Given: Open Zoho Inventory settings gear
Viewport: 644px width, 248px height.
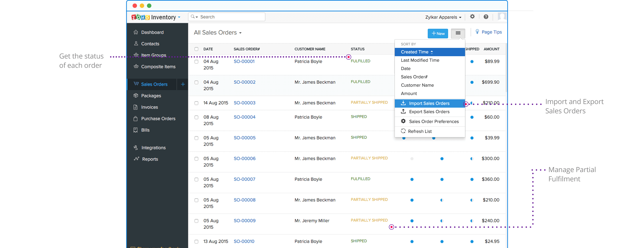Looking at the screenshot, I should [x=472, y=17].
